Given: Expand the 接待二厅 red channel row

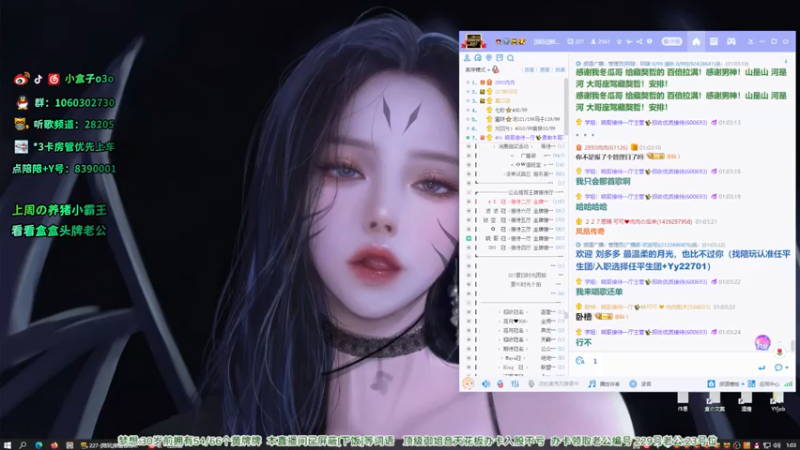Looking at the screenshot, I should point(514,202).
